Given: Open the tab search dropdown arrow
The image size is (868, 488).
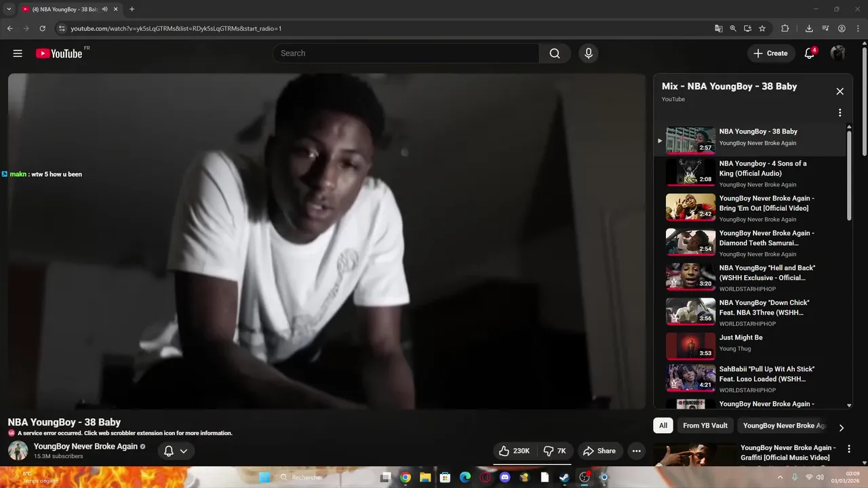Looking at the screenshot, I should pos(9,9).
